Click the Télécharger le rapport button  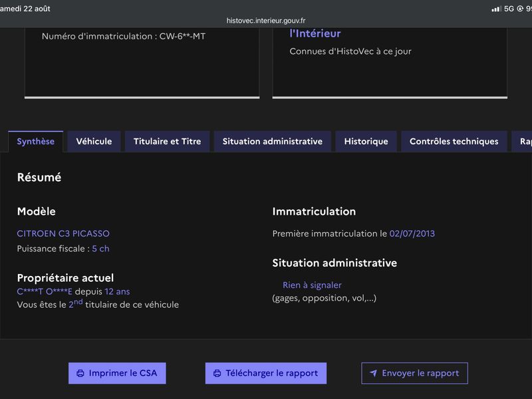[265, 373]
